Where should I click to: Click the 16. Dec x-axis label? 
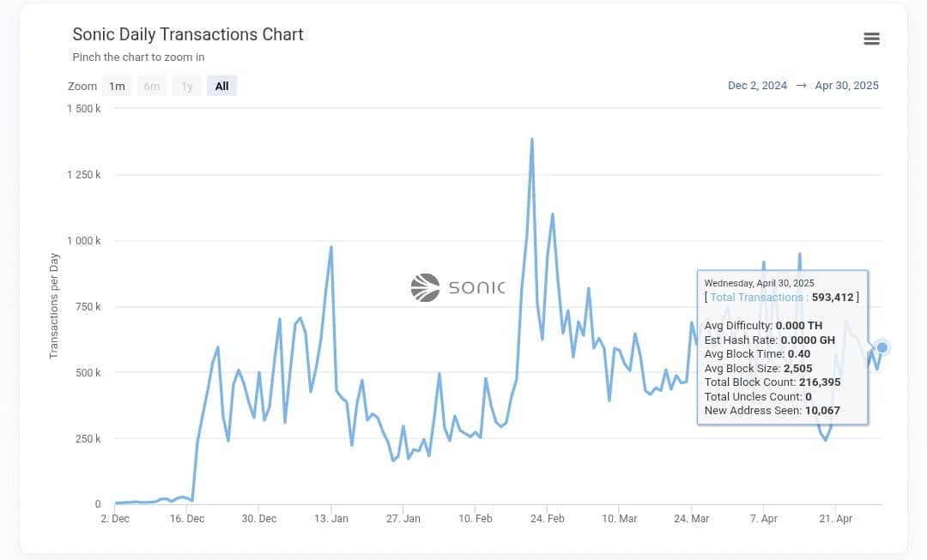(187, 519)
